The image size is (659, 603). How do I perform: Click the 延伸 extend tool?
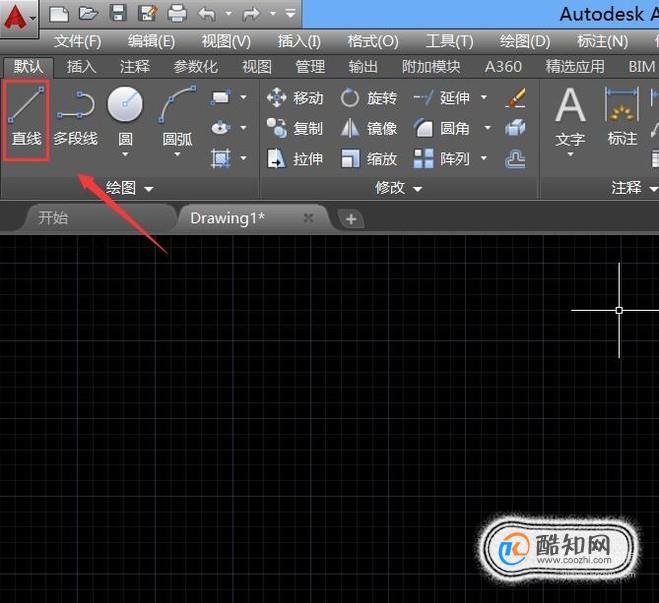pyautogui.click(x=441, y=97)
